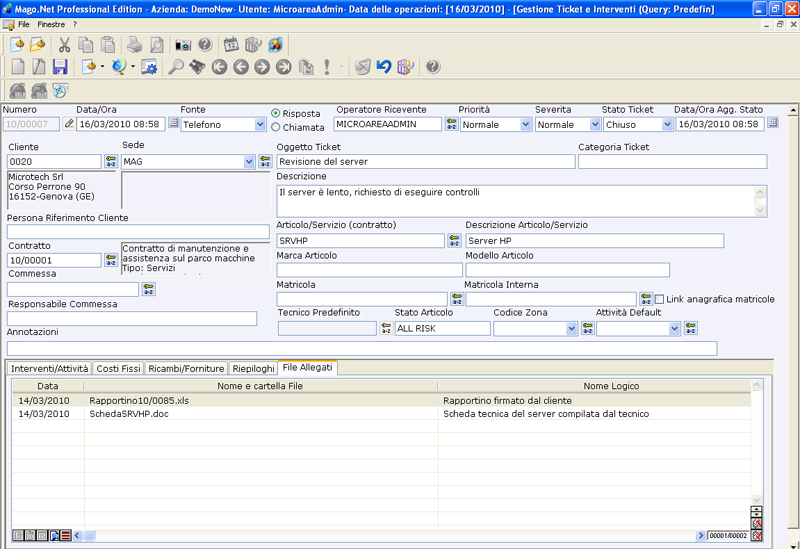
Task: Open the File menu
Action: pos(23,24)
